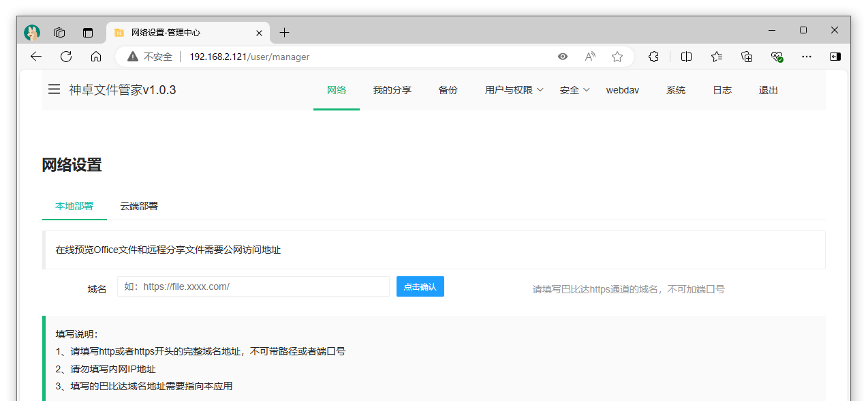Viewport: 868px width, 401px height.
Task: Select the 本地部署 tab
Action: click(74, 206)
